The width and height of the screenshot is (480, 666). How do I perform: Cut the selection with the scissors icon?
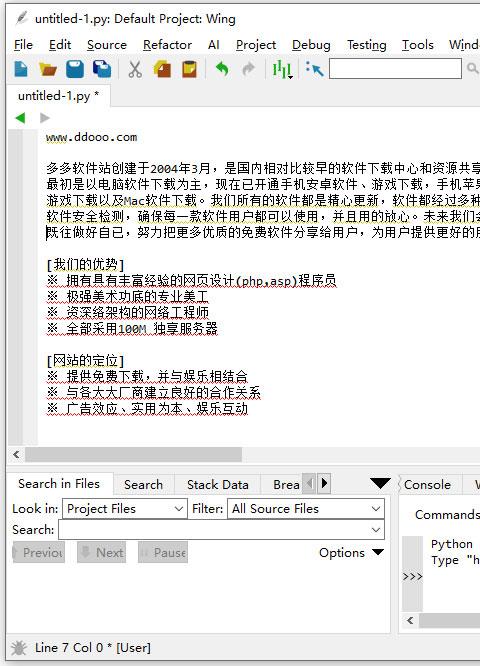(135, 69)
